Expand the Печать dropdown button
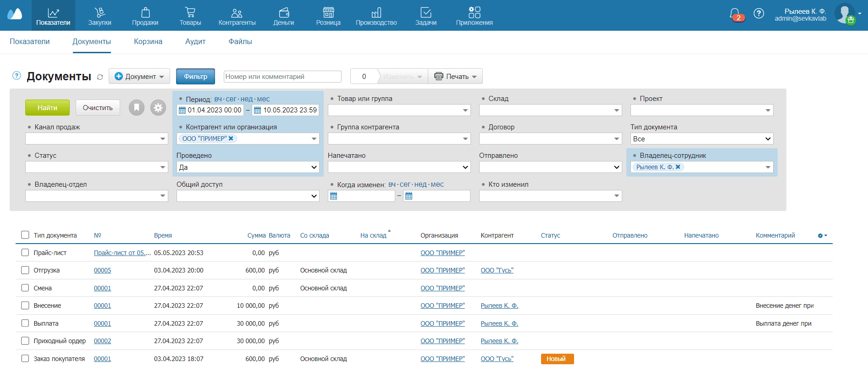 click(x=456, y=77)
